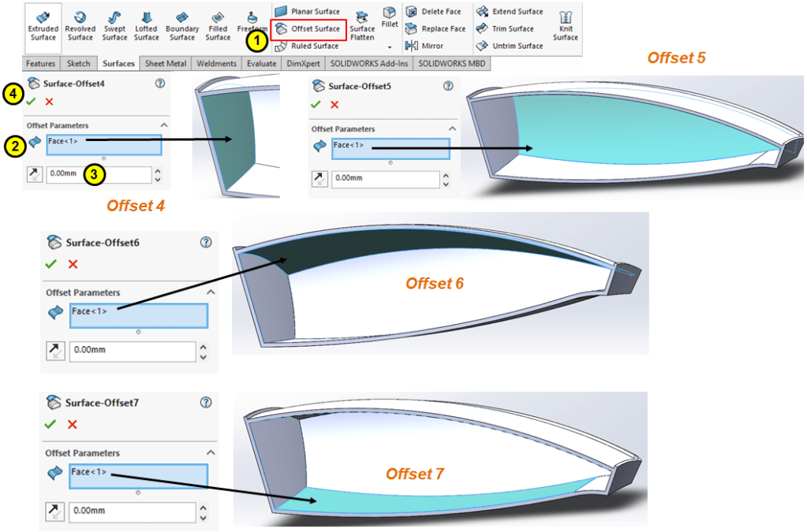Click the Offset Surface tool

(308, 29)
